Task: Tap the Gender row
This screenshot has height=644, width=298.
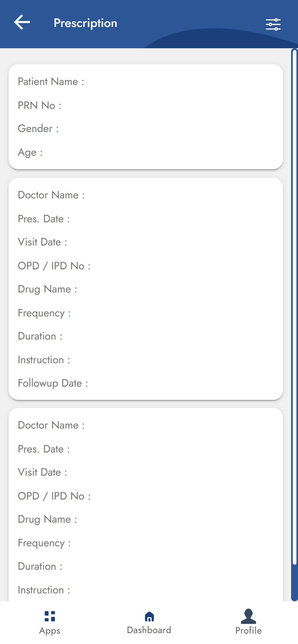Action: (38, 129)
